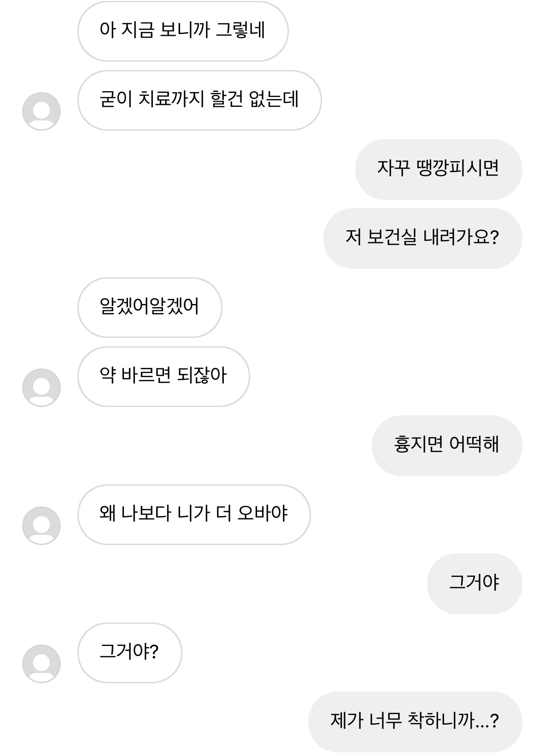Open the topmost sender profile avatar

41,111
